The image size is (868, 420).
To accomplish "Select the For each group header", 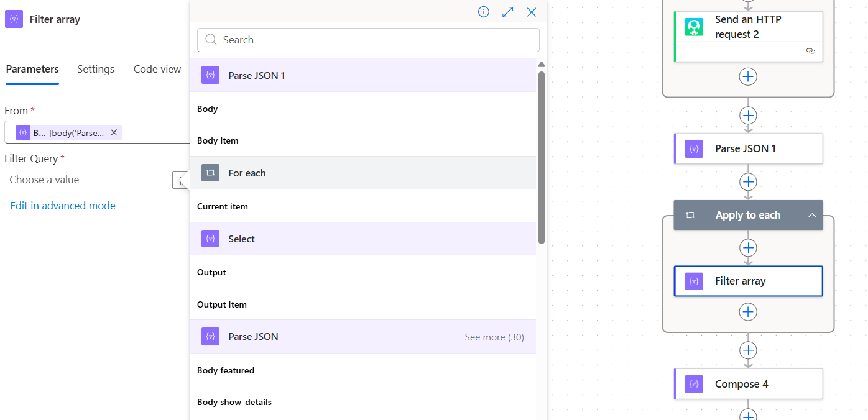I will (x=362, y=173).
